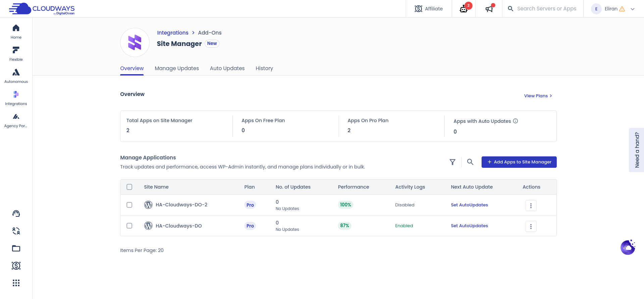Image resolution: width=644 pixels, height=299 pixels.
Task: Click Add Apps to Site Manager button
Action: pos(519,162)
